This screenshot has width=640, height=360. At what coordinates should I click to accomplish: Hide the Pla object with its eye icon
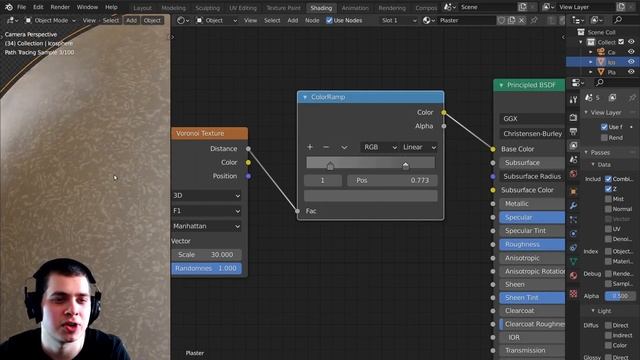coord(631,72)
